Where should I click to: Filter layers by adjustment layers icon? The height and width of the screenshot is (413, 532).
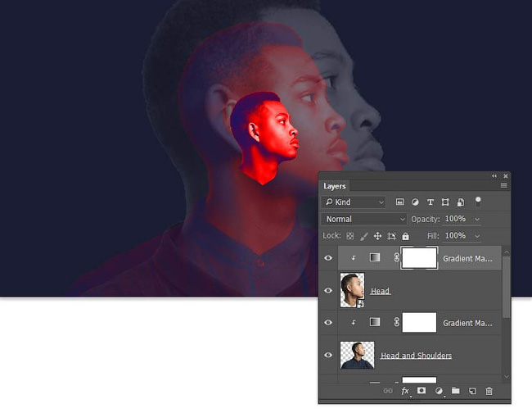[x=415, y=202]
